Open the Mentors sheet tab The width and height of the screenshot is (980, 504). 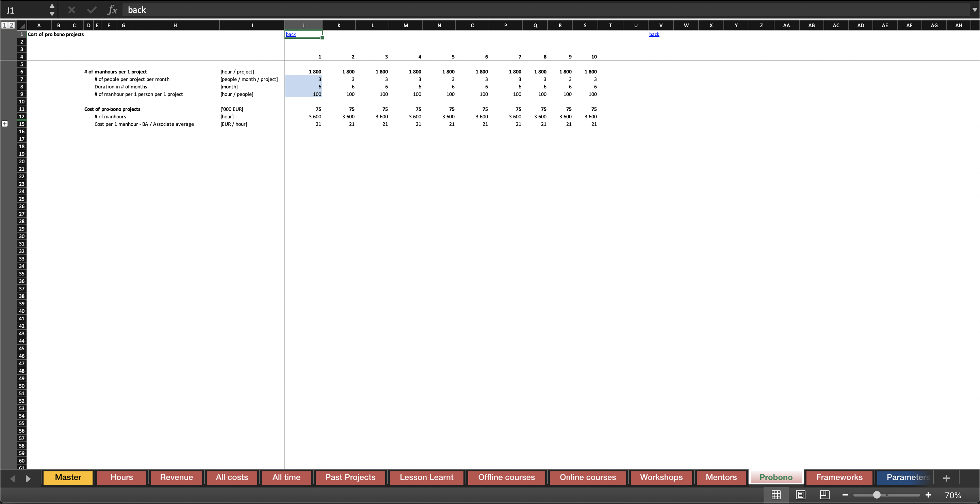tap(721, 477)
